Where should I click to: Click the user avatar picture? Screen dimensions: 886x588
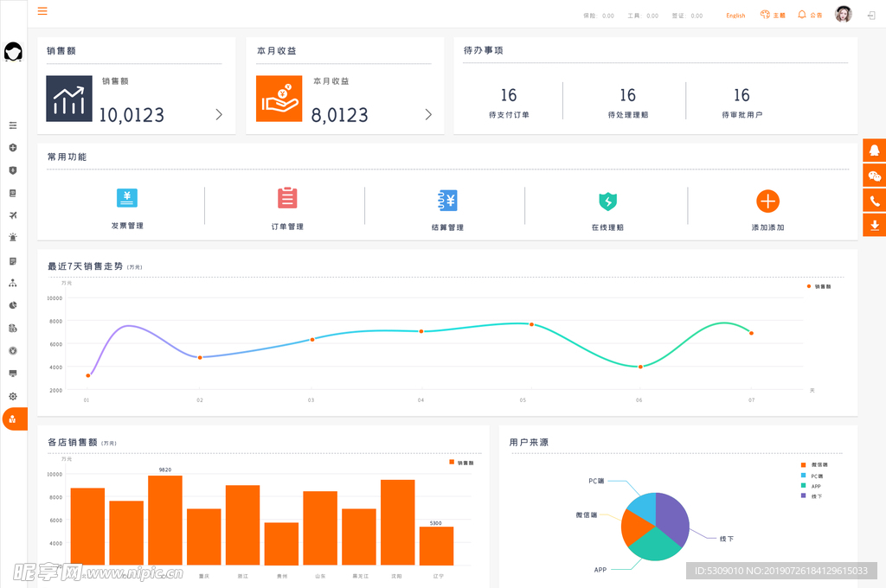pos(843,15)
